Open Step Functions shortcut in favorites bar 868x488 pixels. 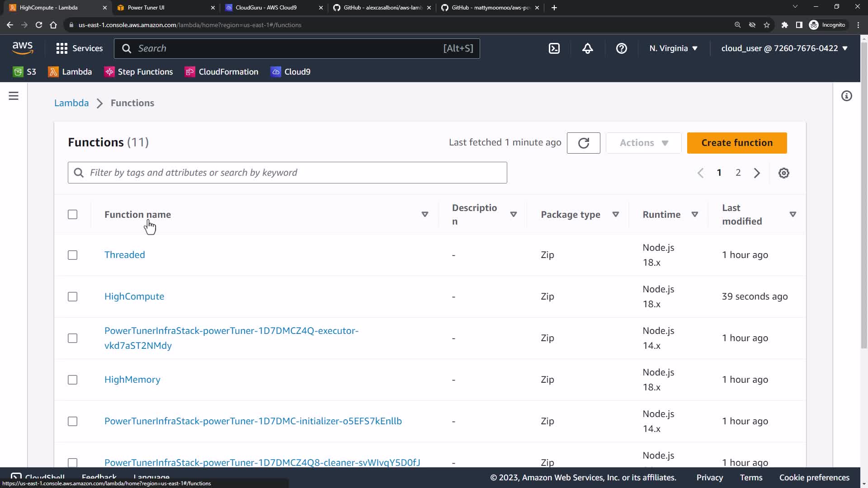click(x=138, y=72)
